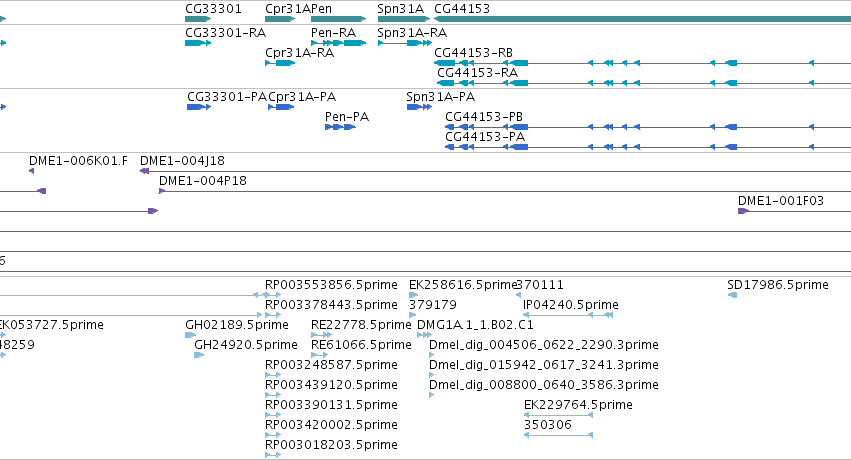The width and height of the screenshot is (851, 460).
Task: Select the Spn31A-PA coding feature
Action: pyautogui.click(x=420, y=107)
